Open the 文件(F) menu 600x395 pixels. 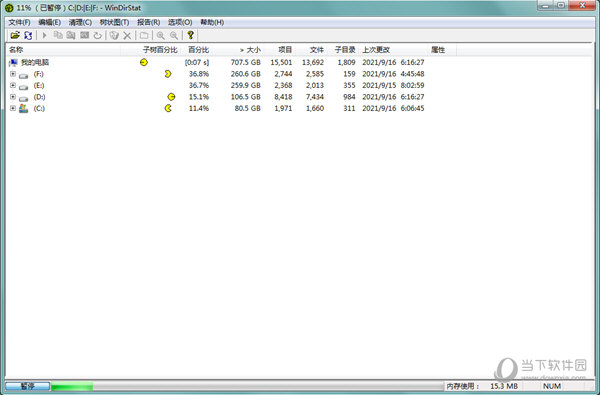coord(19,22)
